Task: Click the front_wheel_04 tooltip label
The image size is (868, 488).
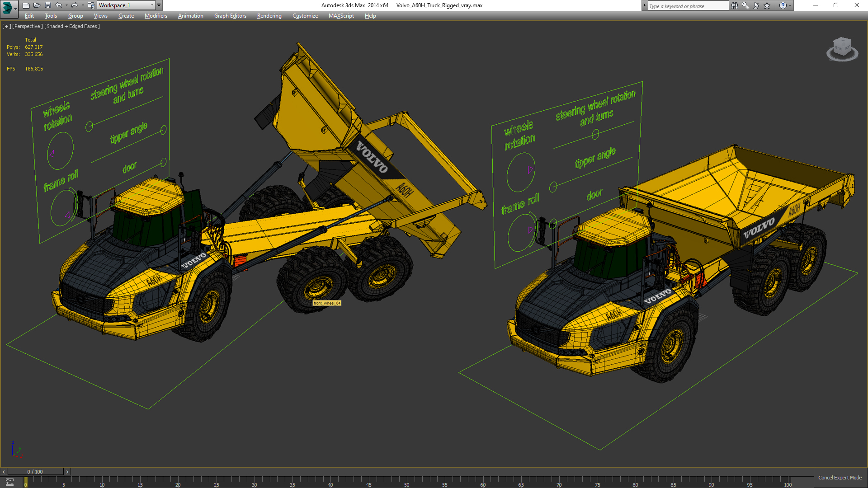Action: click(327, 303)
